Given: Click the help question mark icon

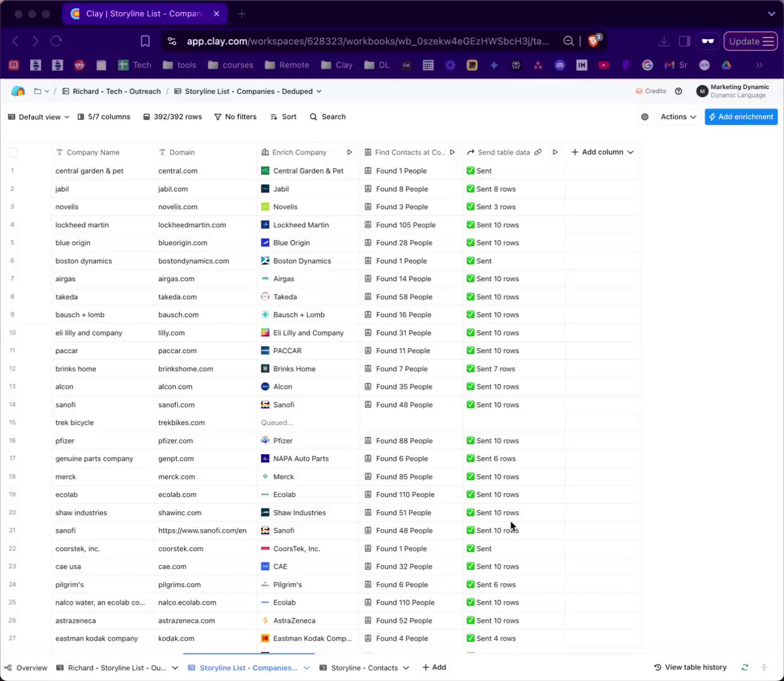Looking at the screenshot, I should 678,91.
